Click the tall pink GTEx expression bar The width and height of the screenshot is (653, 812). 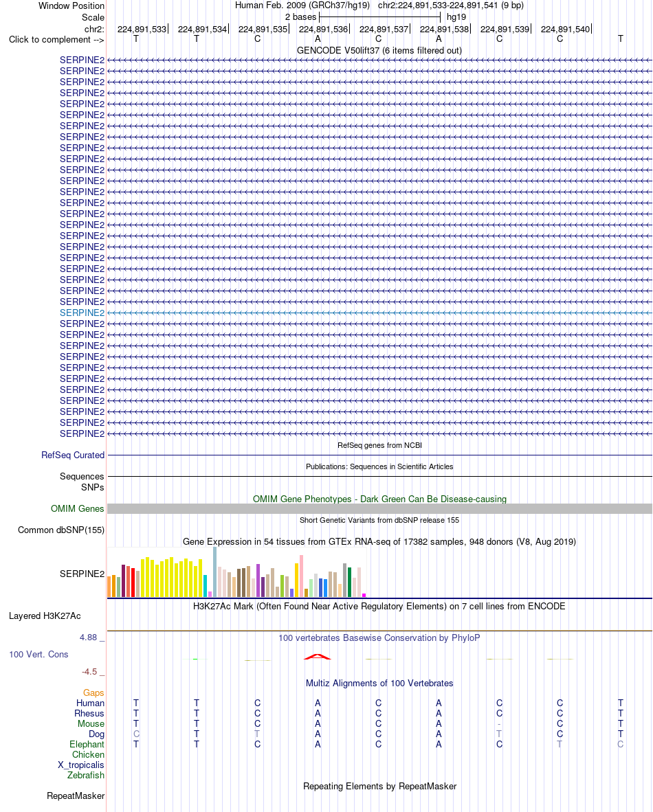[x=302, y=576]
